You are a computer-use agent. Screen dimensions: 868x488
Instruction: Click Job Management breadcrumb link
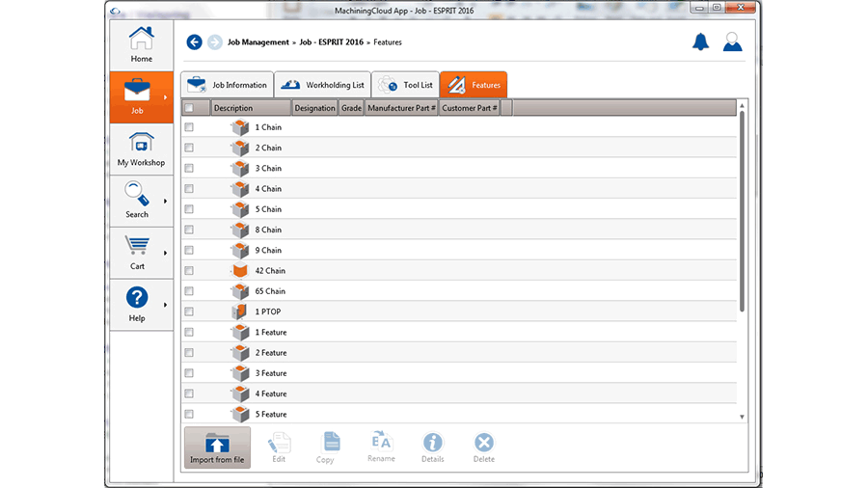(x=258, y=42)
